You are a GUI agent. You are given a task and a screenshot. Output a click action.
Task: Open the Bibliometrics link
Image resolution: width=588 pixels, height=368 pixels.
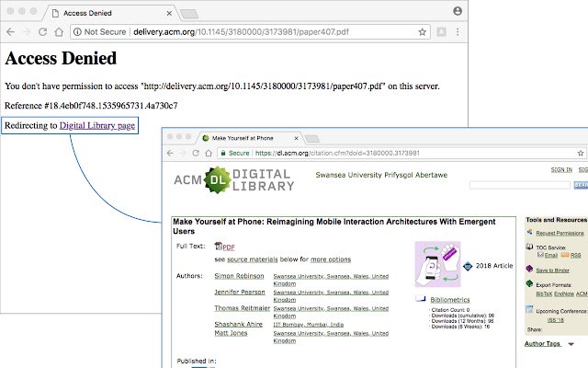[x=450, y=300]
